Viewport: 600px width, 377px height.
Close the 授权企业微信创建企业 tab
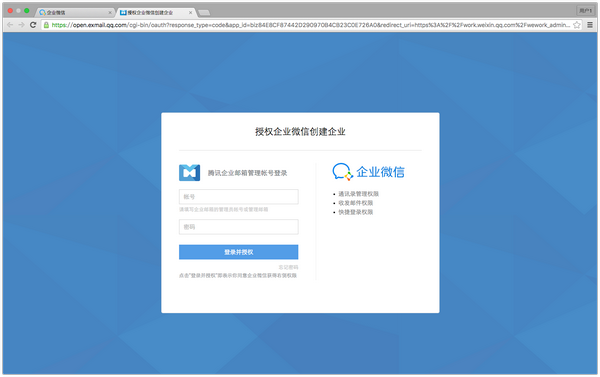(x=190, y=13)
